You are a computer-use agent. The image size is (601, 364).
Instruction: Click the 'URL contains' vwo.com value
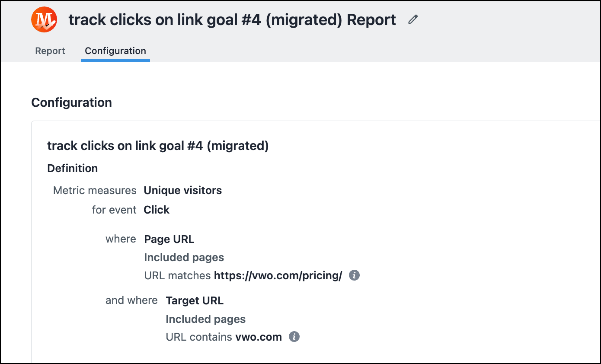point(259,337)
